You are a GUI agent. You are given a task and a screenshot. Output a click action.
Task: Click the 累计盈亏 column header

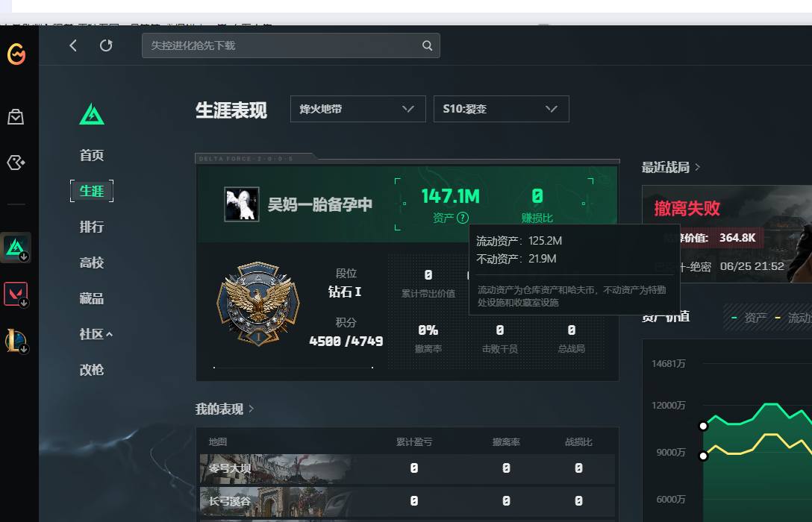coord(414,441)
